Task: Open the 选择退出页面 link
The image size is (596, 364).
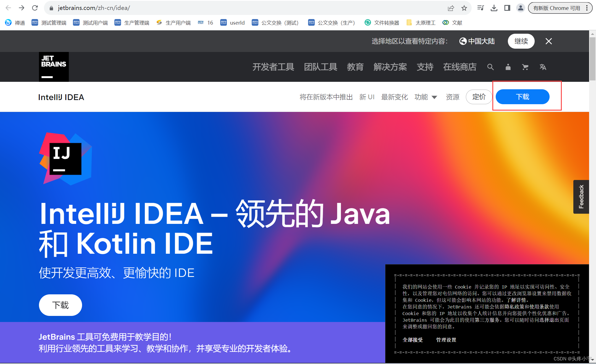Action: tap(554, 320)
